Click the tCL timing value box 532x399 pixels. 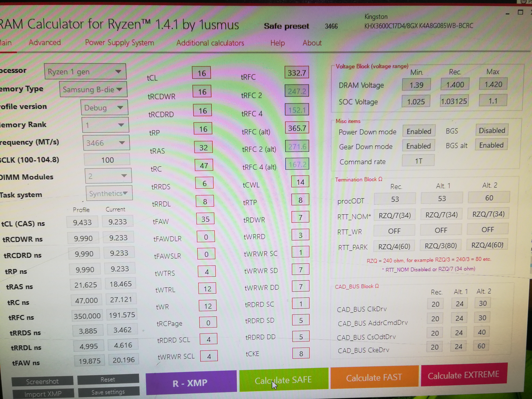[202, 73]
